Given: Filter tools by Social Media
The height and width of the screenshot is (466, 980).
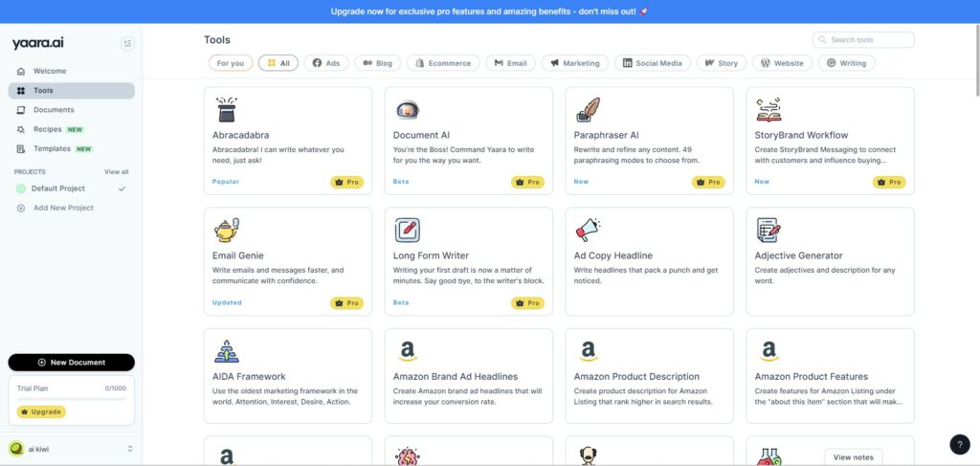Looking at the screenshot, I should pos(653,63).
